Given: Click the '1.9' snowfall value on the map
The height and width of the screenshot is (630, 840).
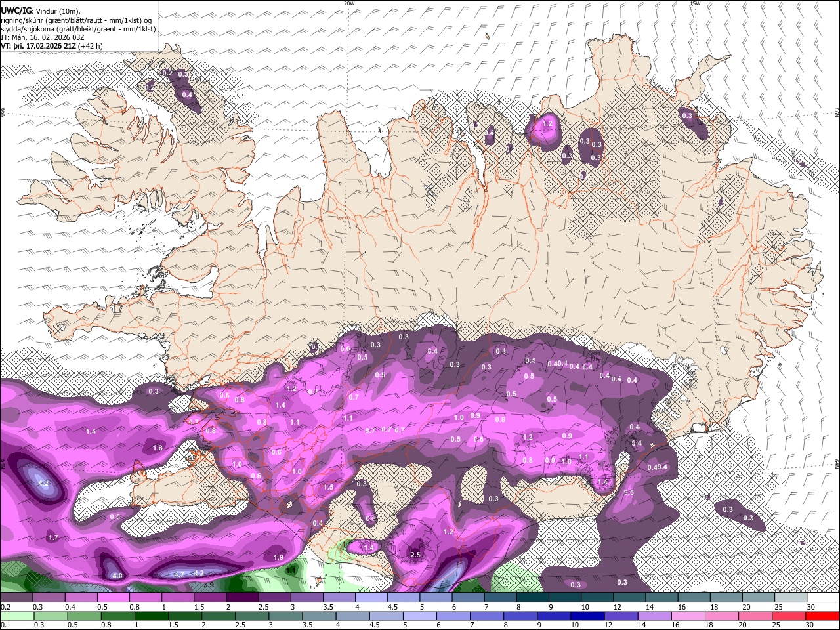Looking at the screenshot, I should click(x=278, y=557).
